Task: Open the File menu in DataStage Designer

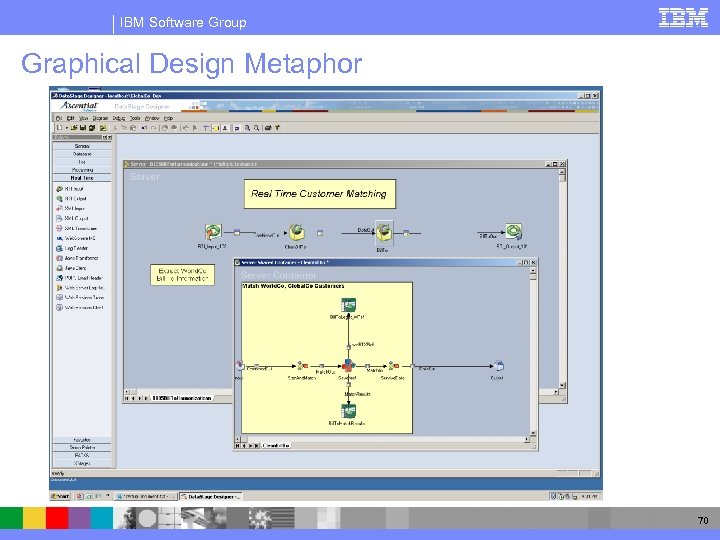Action: (59, 118)
